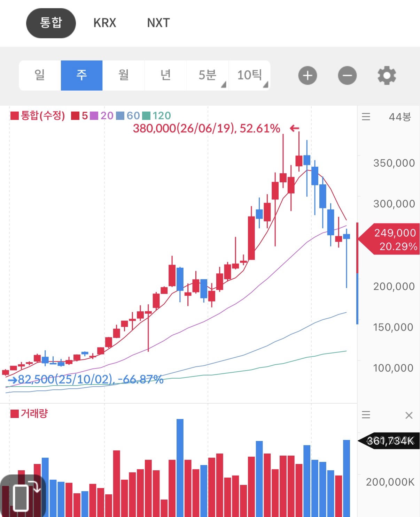Expand the 10틱 tick interval dropdown
The image size is (420, 517).
[249, 75]
